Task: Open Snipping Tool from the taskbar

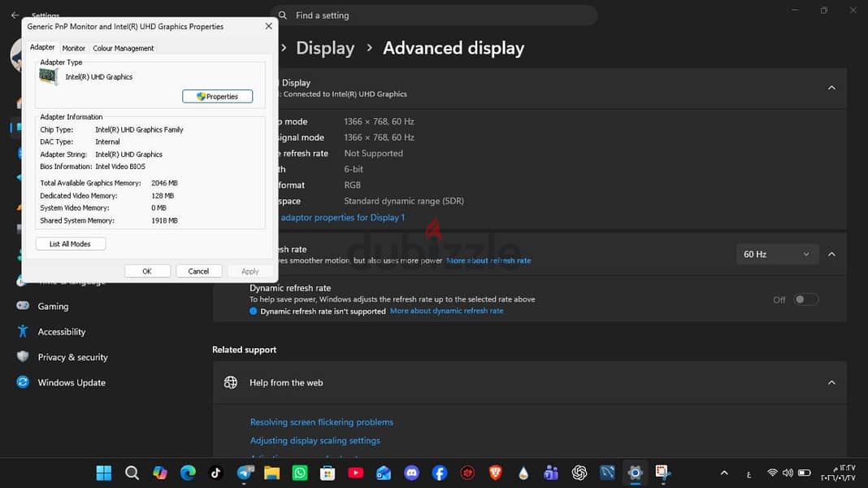Action: tap(662, 473)
